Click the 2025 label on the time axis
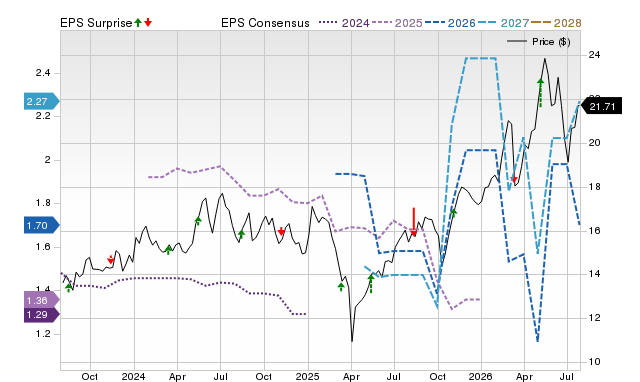The width and height of the screenshot is (640, 382). coord(307,376)
